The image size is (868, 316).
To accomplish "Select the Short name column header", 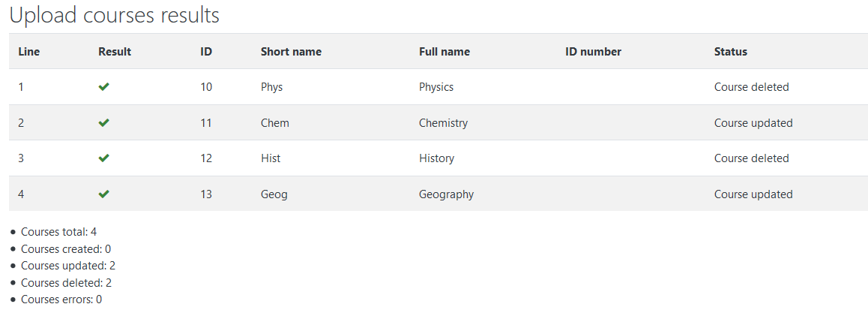I will [291, 52].
